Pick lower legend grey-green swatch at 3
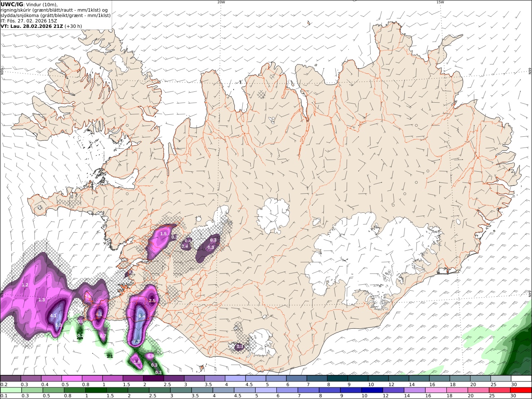The height and width of the screenshot is (399, 532). [181, 390]
